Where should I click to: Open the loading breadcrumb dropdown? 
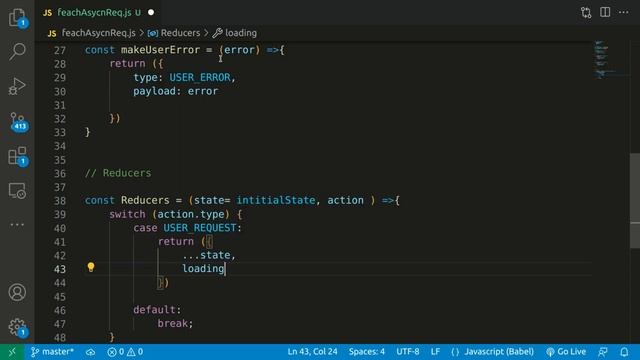click(235, 33)
